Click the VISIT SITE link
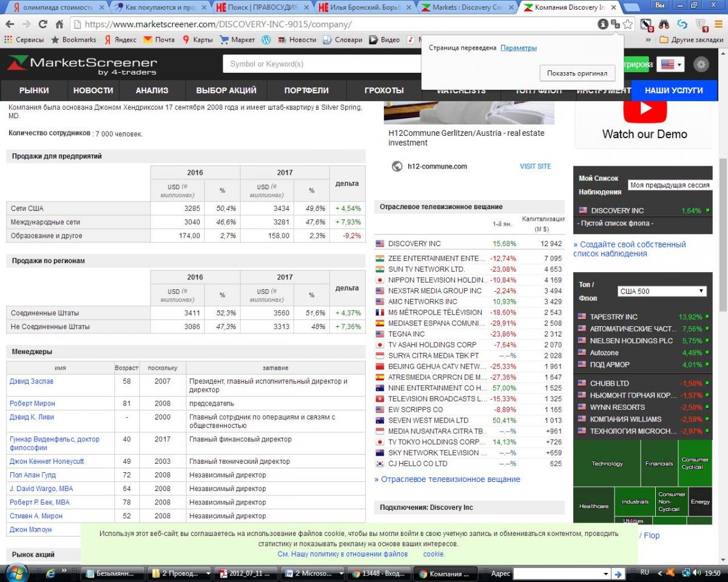The height and width of the screenshot is (582, 728). point(535,166)
